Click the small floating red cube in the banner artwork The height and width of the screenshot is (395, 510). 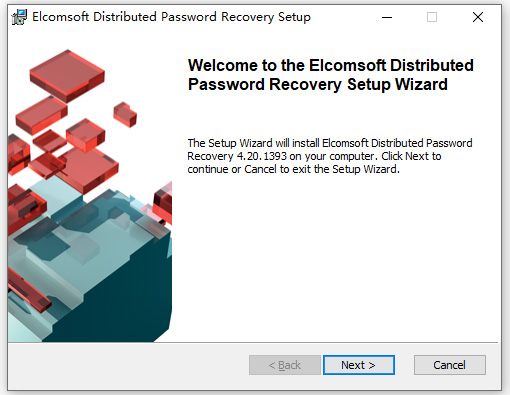coord(125,114)
